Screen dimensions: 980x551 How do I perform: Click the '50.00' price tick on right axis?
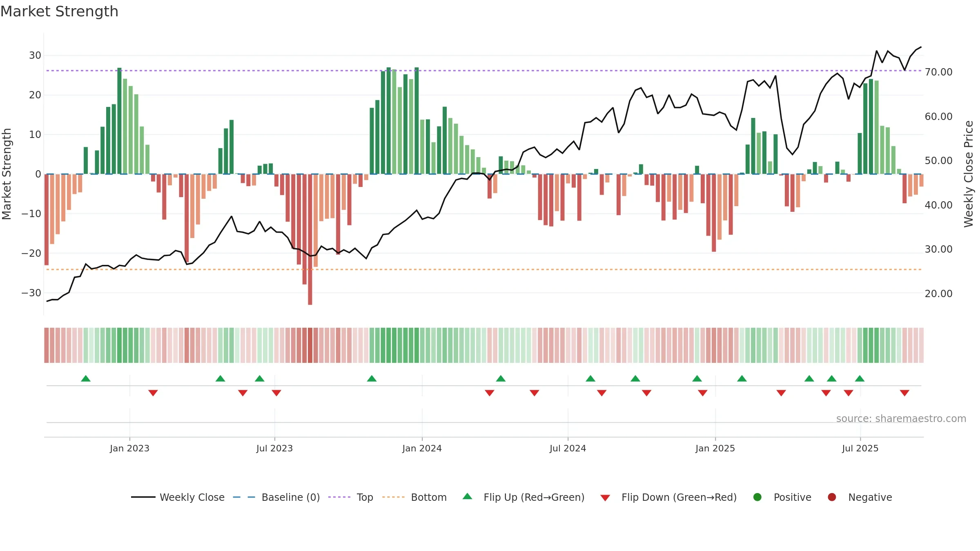[x=938, y=160]
